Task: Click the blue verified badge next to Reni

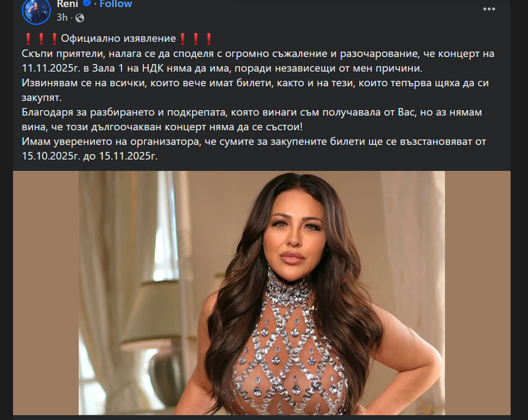Action: pyautogui.click(x=87, y=3)
